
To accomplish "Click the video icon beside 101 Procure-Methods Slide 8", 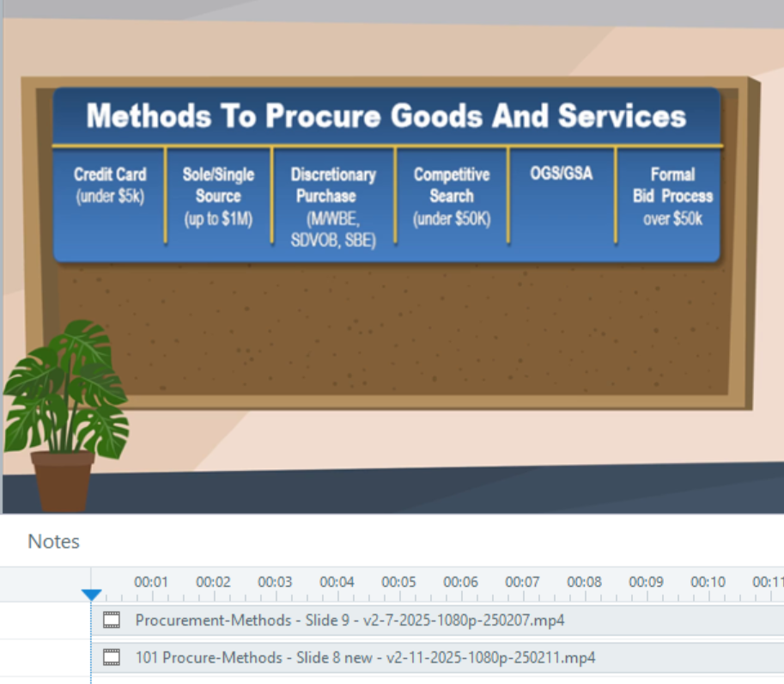I will pyautogui.click(x=112, y=657).
